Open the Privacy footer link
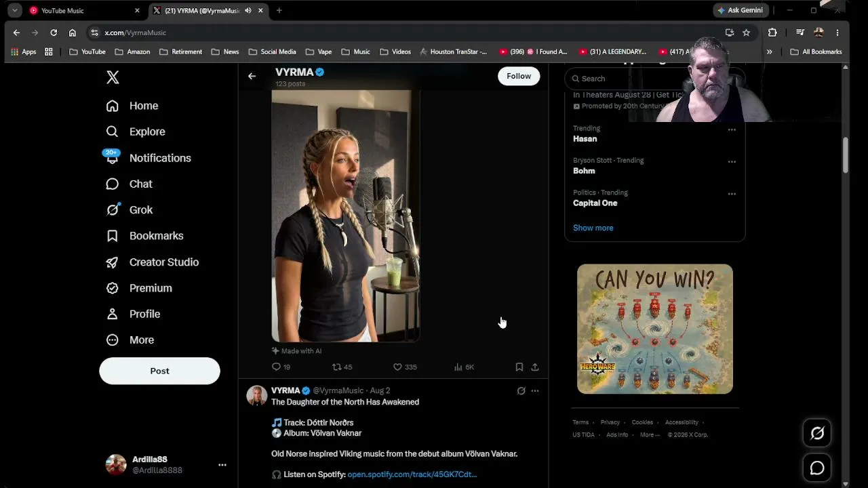The height and width of the screenshot is (488, 868). click(x=610, y=422)
